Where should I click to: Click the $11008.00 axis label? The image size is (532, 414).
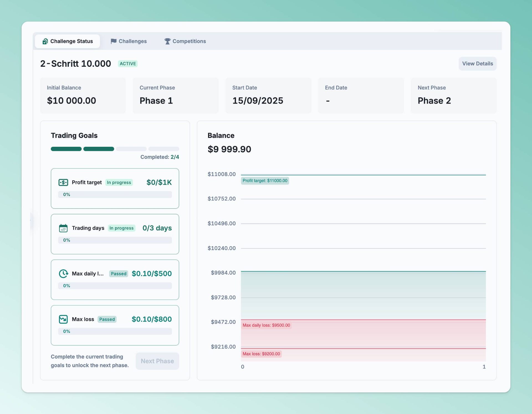[222, 174]
